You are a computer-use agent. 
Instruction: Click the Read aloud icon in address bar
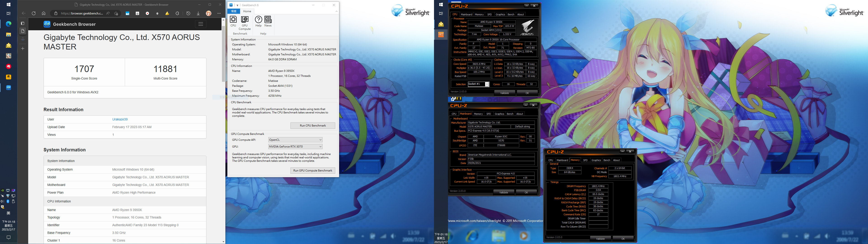[108, 14]
